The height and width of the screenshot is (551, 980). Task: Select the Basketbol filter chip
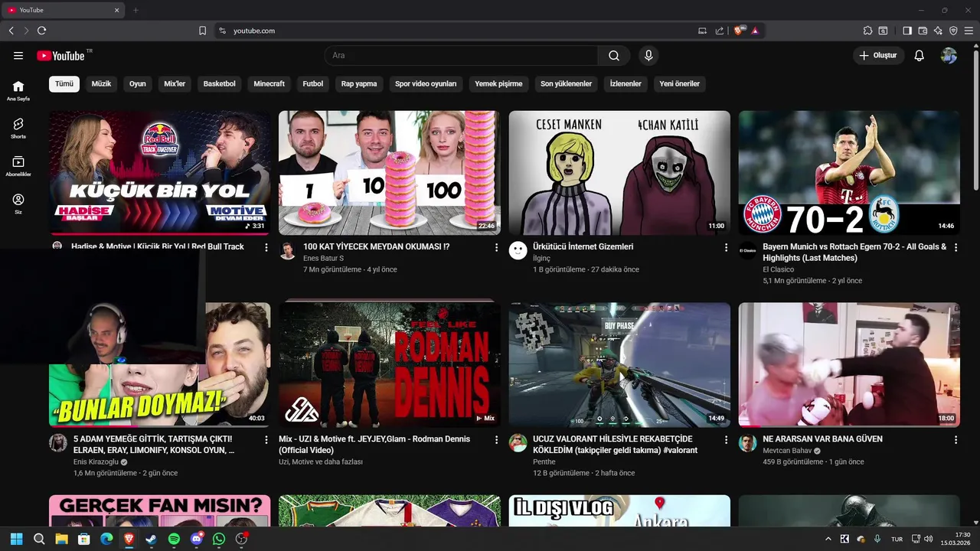[x=220, y=83]
